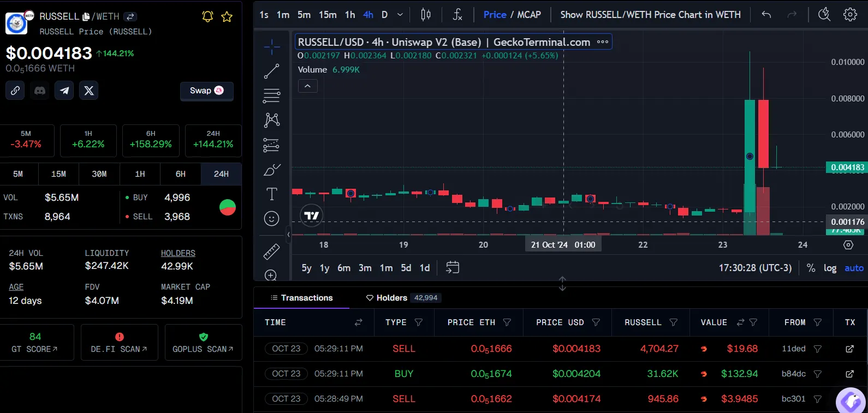The image size is (868, 413).
Task: Open the GT Score link
Action: [35, 343]
